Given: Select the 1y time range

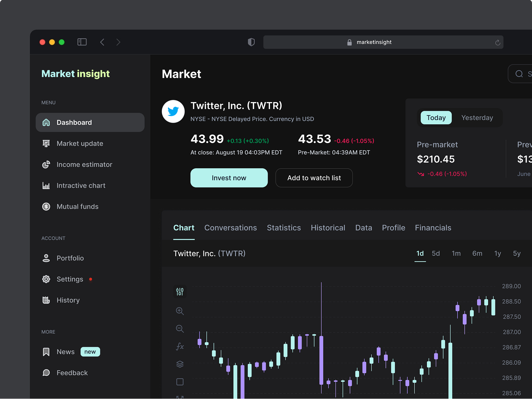Looking at the screenshot, I should [497, 253].
